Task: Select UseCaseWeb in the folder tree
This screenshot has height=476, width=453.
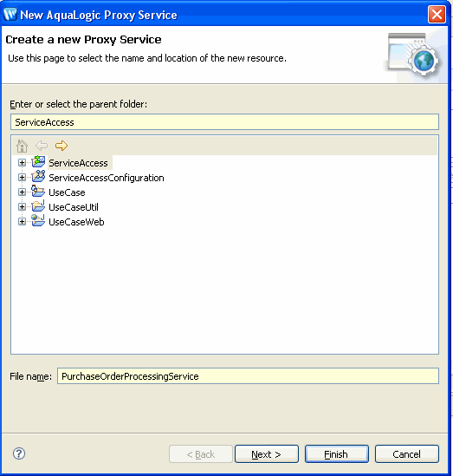Action: point(76,222)
